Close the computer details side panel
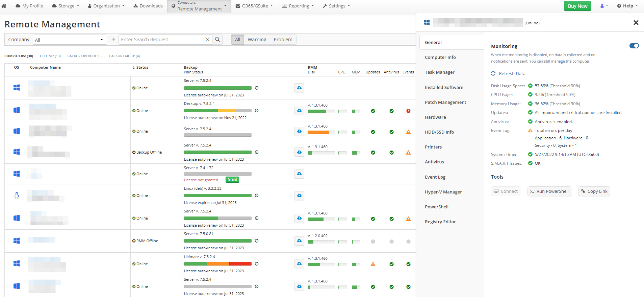Image resolution: width=644 pixels, height=297 pixels. click(x=636, y=23)
